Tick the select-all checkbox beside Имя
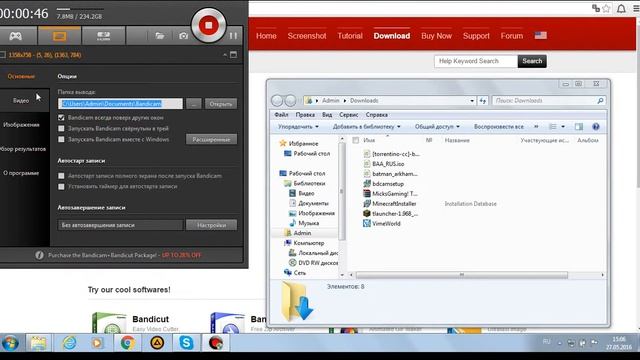Image resolution: width=640 pixels, height=360 pixels. [356, 140]
